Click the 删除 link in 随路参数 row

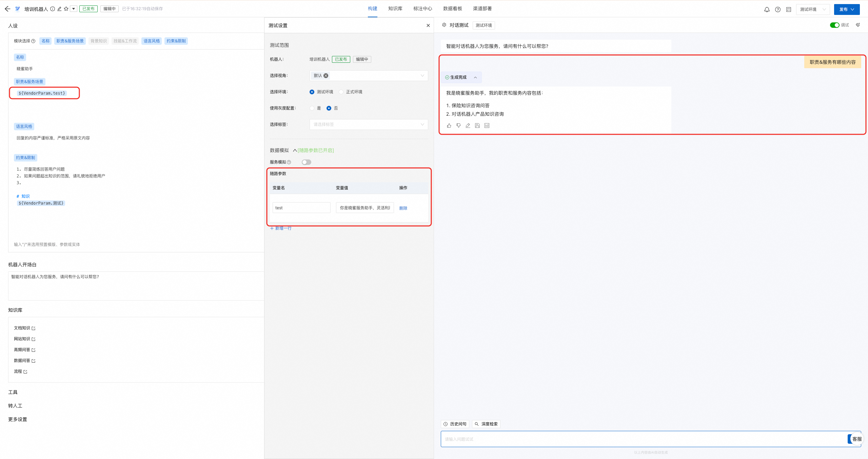coord(403,208)
